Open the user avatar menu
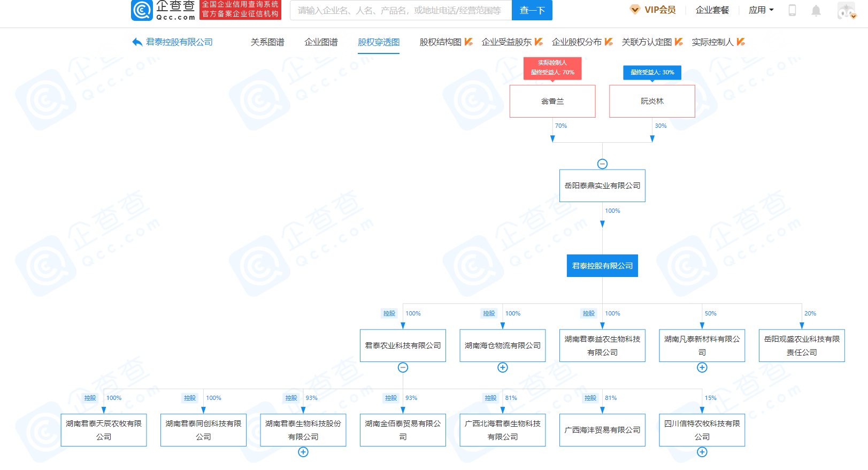Screen dimensions: 868x470 point(847,10)
